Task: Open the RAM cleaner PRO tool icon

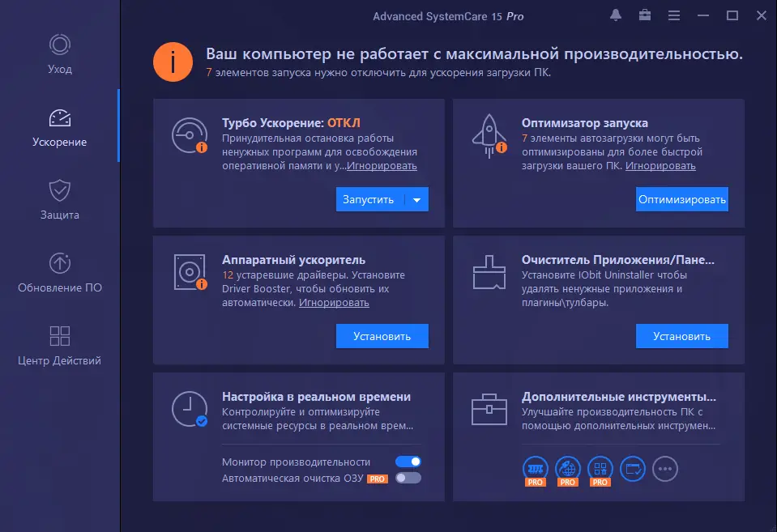Action: (x=536, y=470)
